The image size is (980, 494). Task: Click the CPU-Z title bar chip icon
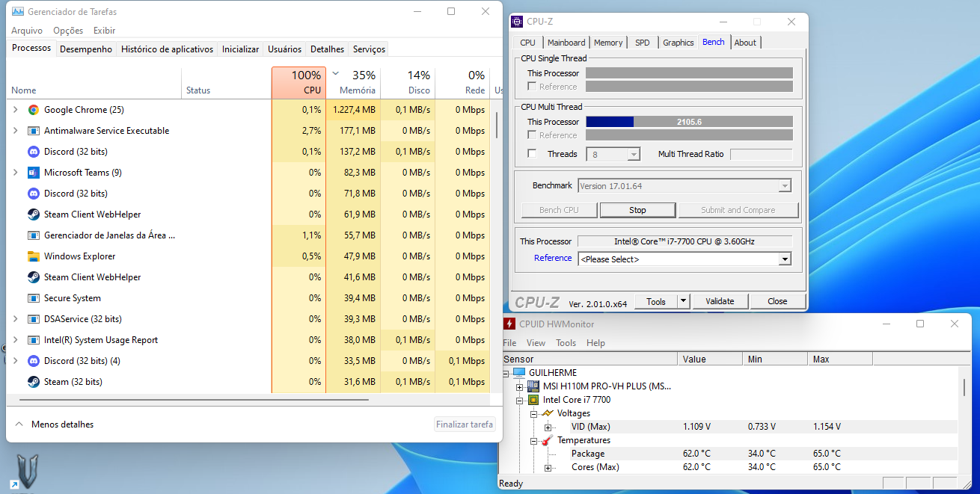(x=517, y=22)
